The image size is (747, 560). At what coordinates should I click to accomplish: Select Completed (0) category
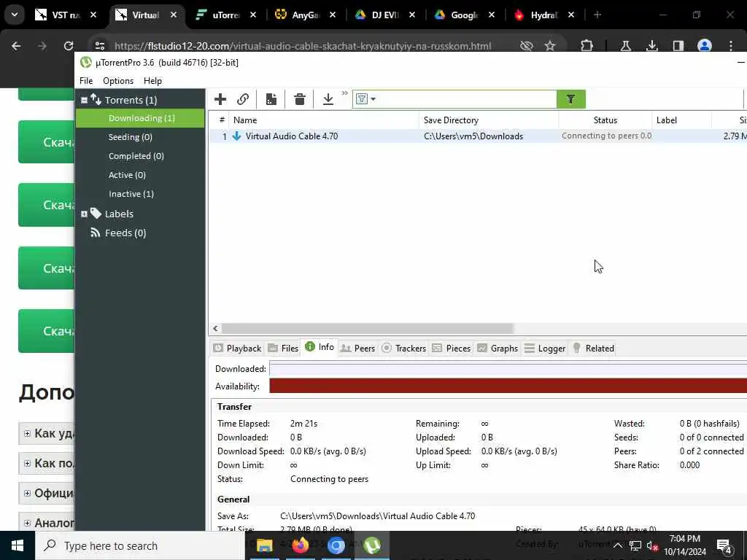136,156
